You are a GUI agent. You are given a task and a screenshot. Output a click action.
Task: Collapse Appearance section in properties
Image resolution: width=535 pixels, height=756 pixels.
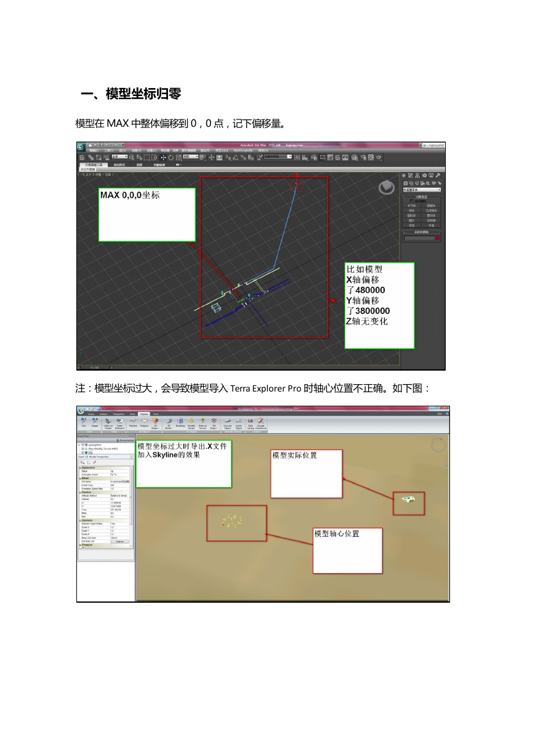coord(80,468)
